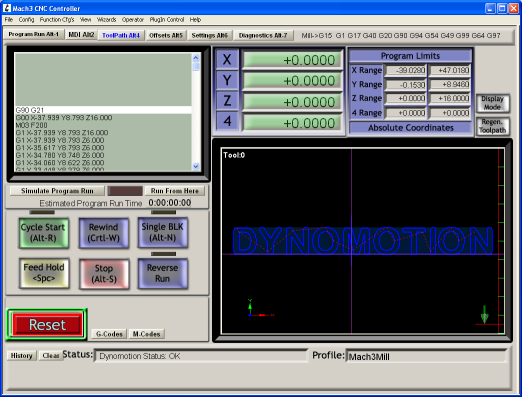Click the DYNOMOTION toolpath display
Screen dimensions: 522x397
pyautogui.click(x=363, y=241)
